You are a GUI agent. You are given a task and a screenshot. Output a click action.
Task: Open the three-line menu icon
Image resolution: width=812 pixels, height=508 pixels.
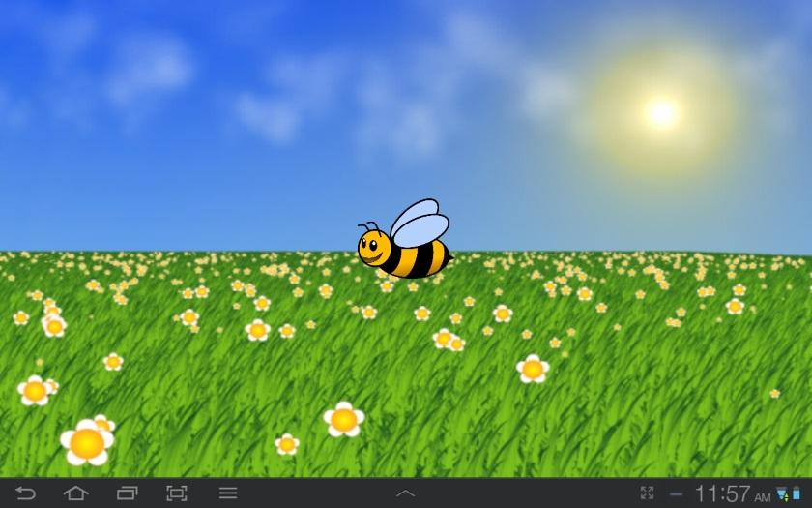pos(228,493)
